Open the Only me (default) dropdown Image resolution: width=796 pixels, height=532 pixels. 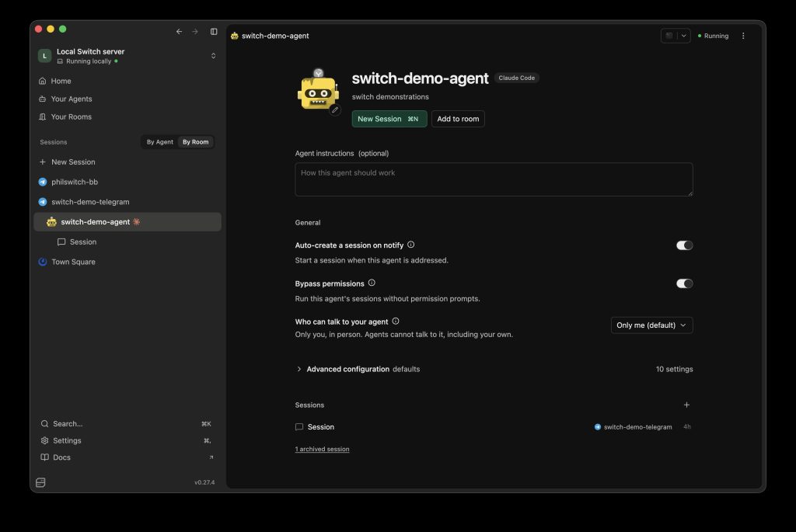pos(652,325)
